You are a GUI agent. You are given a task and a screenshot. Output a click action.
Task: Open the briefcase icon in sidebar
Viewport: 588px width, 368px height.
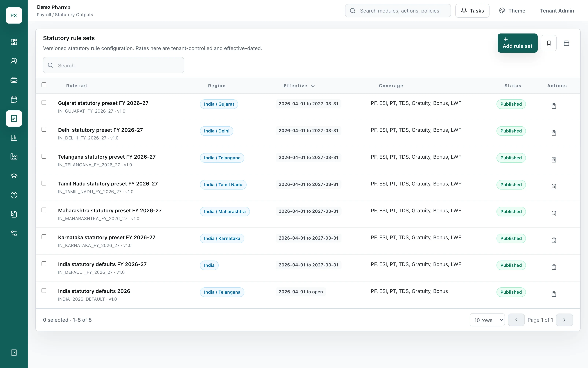[14, 80]
